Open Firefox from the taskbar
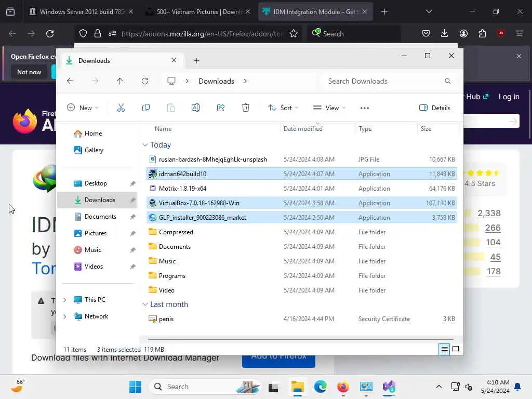532x399 pixels. click(343, 387)
